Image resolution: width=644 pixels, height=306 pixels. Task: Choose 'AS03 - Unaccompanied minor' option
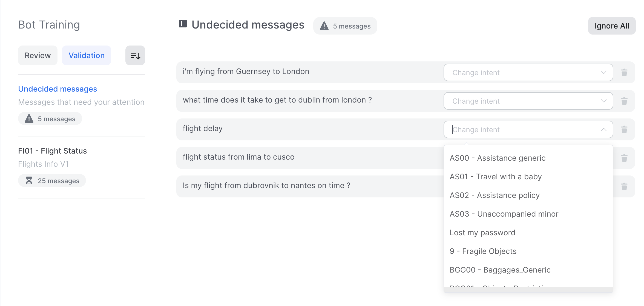point(504,214)
